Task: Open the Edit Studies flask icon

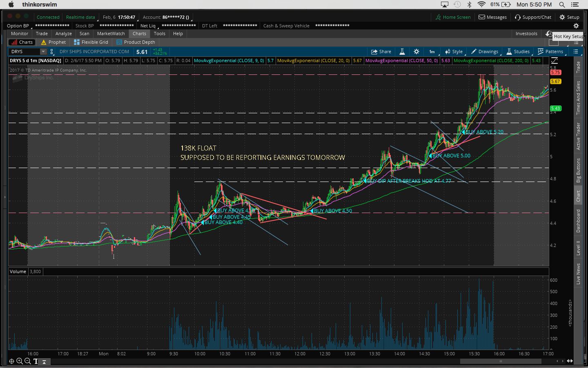Action: point(402,52)
